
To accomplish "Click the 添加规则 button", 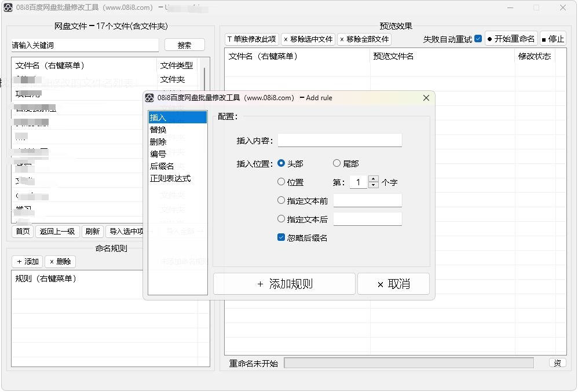I will [284, 284].
